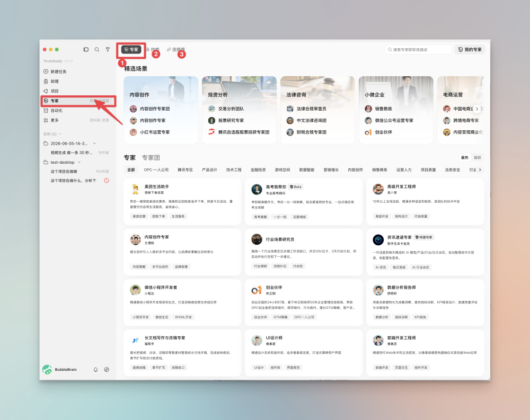530x420 pixels.
Task: Switch sorting to 最热
Action: pos(465,157)
